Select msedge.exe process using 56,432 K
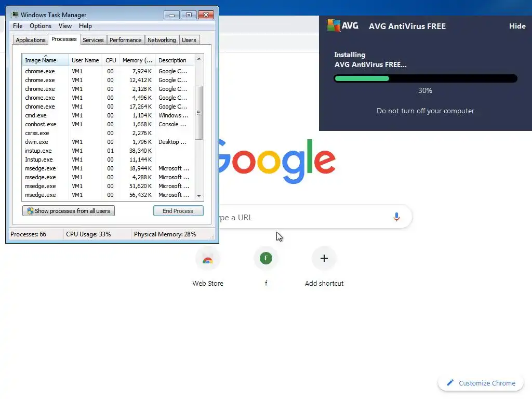 (108, 195)
